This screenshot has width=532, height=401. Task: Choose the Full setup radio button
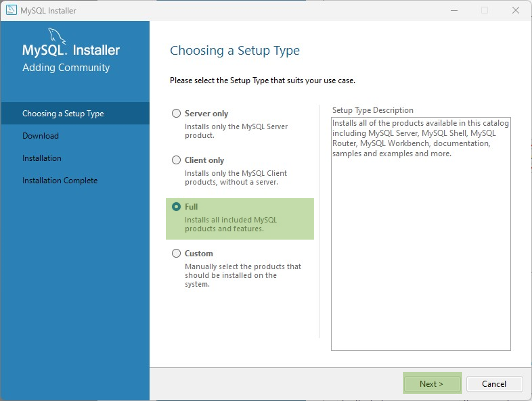coord(176,207)
